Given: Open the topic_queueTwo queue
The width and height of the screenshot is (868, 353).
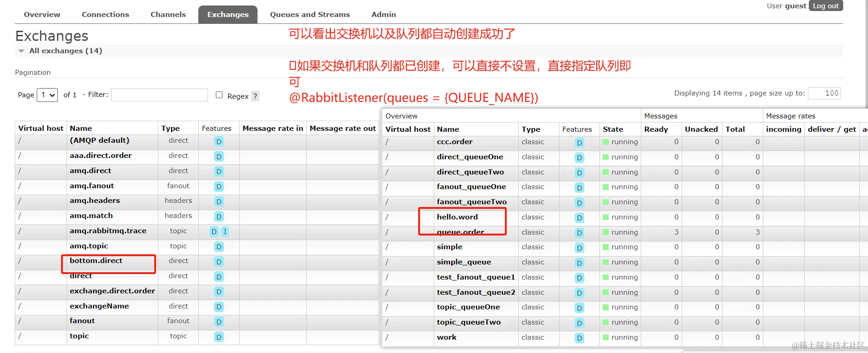Looking at the screenshot, I should click(x=469, y=322).
